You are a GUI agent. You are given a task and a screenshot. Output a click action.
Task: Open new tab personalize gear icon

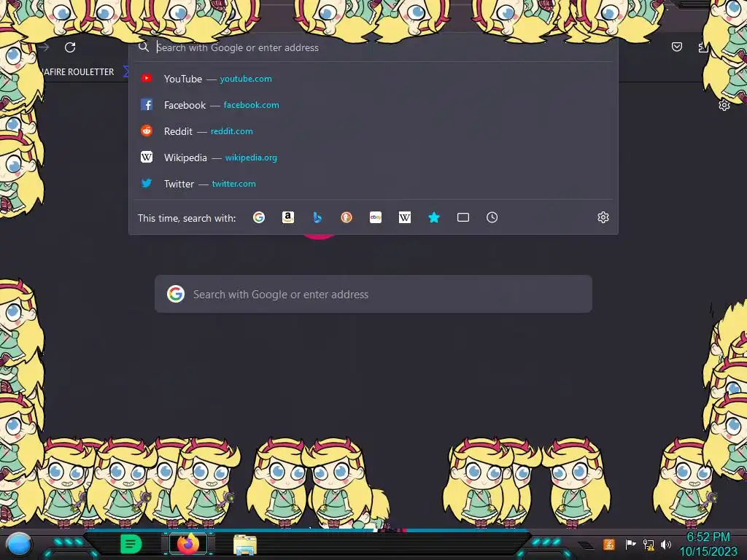pos(724,105)
